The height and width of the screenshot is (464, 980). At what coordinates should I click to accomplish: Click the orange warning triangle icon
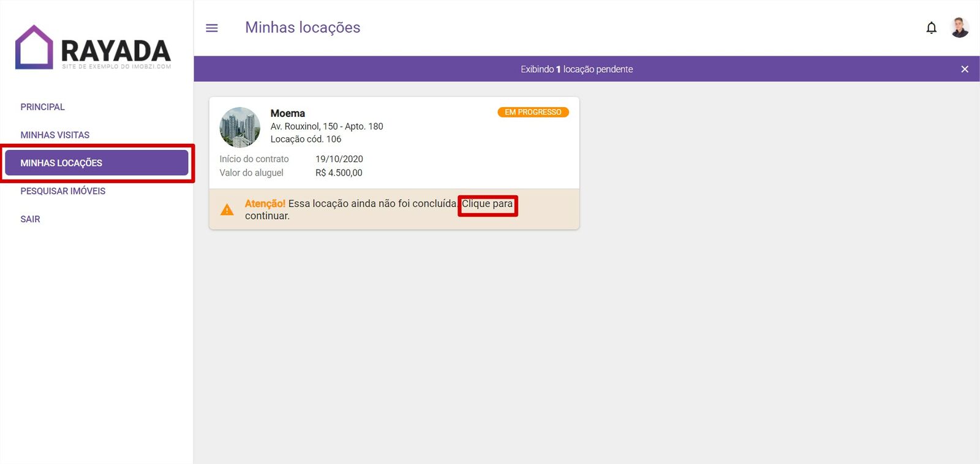point(227,210)
